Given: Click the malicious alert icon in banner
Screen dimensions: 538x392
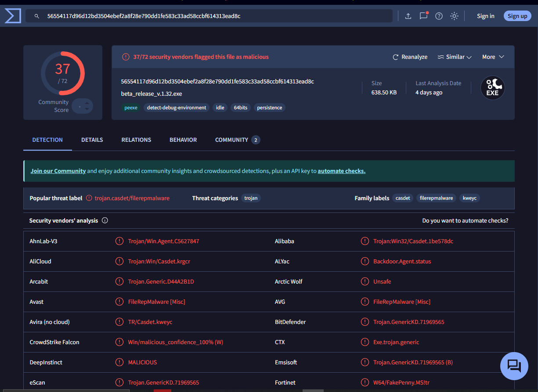Looking at the screenshot, I should pos(126,57).
